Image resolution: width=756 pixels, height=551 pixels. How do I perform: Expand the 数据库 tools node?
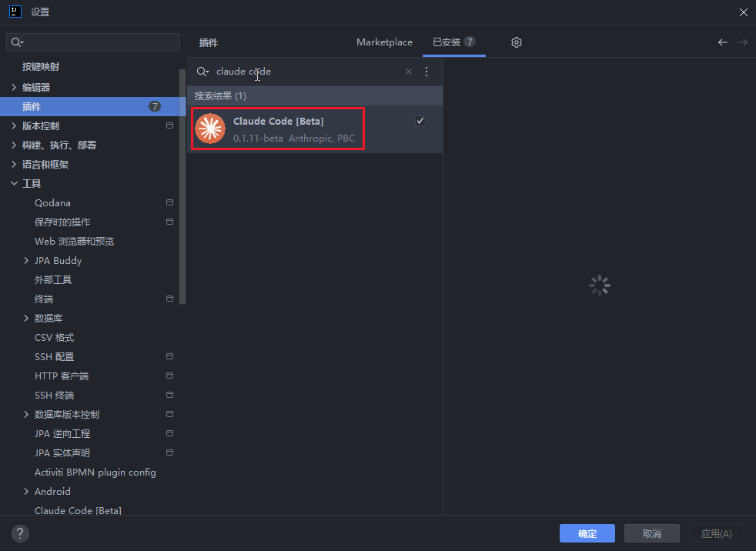point(26,318)
